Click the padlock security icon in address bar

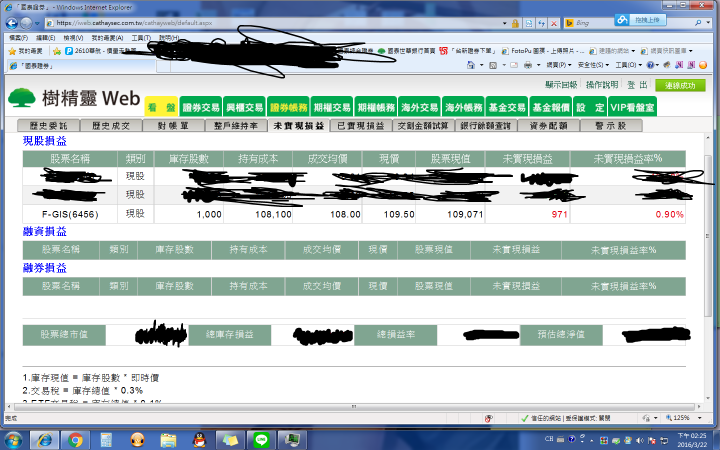click(515, 23)
